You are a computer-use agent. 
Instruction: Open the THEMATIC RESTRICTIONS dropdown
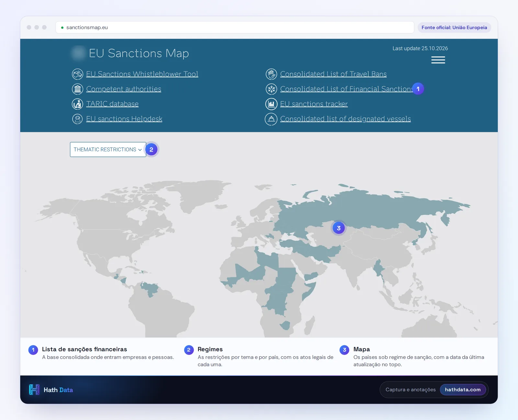(108, 149)
